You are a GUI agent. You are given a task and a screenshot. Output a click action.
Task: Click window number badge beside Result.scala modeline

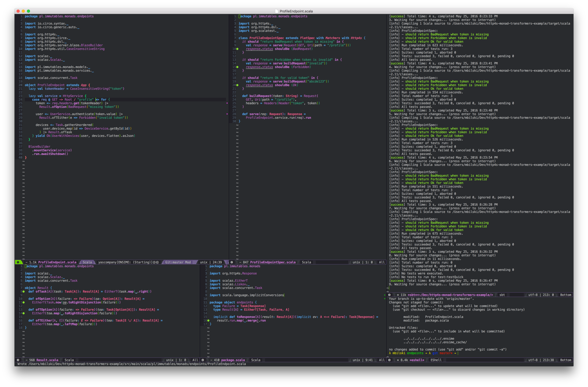click(18, 360)
